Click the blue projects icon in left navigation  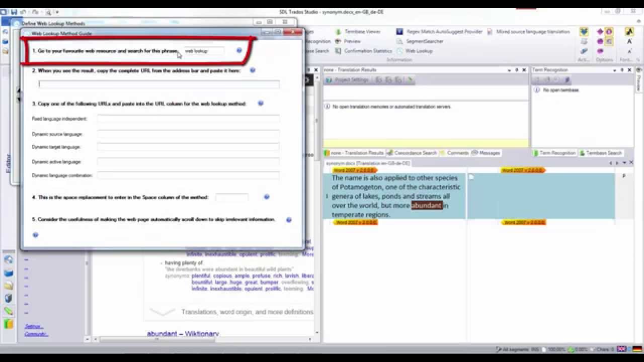point(9,273)
